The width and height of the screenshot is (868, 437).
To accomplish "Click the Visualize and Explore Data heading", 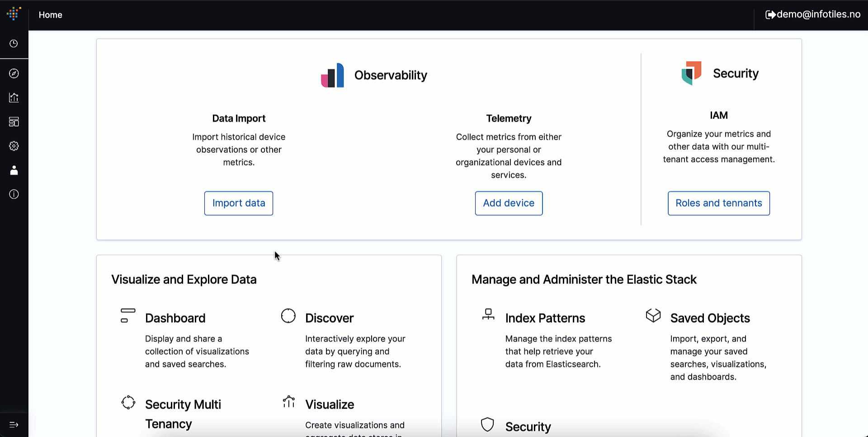I will tap(184, 280).
